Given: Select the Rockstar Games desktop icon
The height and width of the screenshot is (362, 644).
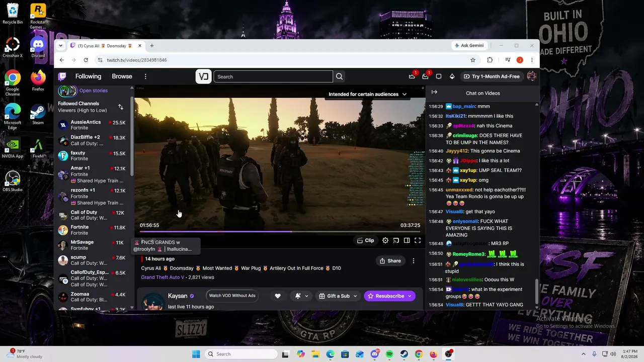Looking at the screenshot, I should [38, 16].
